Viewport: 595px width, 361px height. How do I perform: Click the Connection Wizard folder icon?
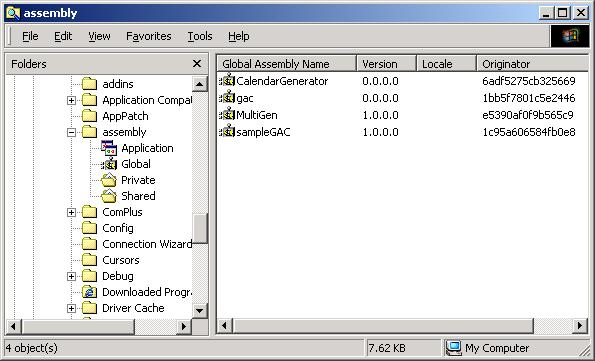click(x=90, y=244)
